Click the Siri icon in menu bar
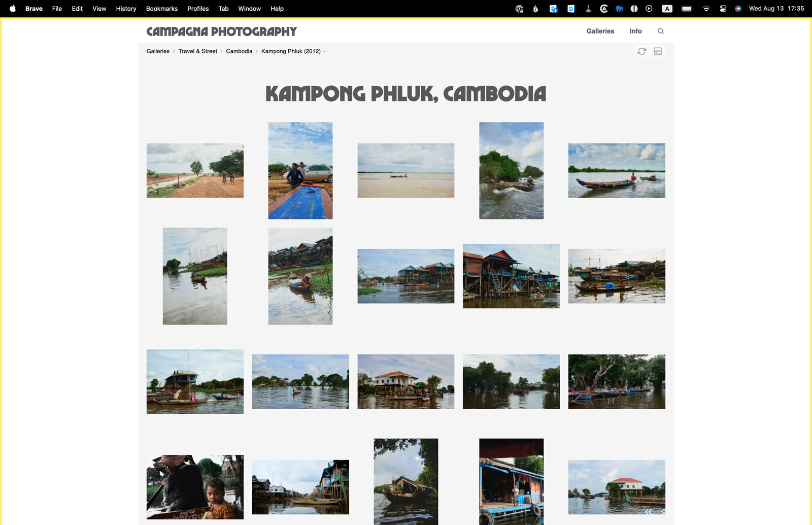This screenshot has height=525, width=812. (738, 9)
